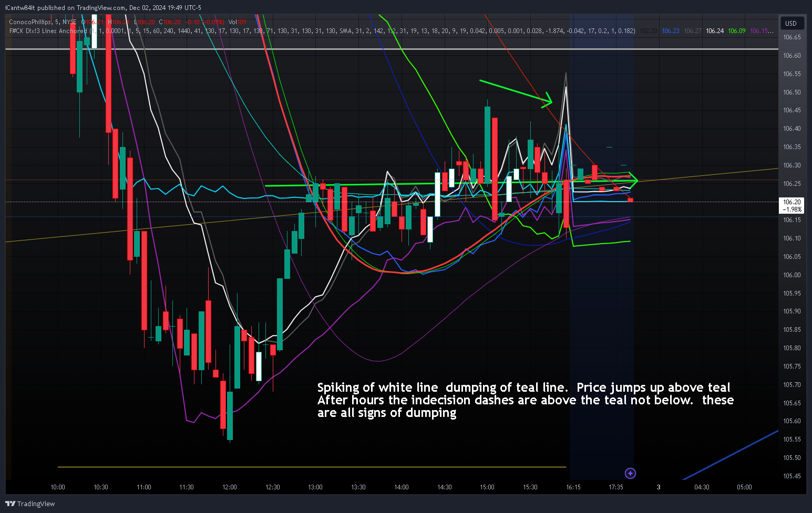Click the 106.10 price axis label
The width and height of the screenshot is (812, 513).
tap(792, 238)
